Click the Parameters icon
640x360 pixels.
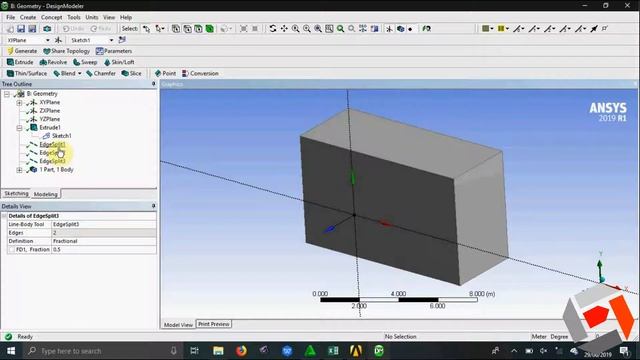99,51
